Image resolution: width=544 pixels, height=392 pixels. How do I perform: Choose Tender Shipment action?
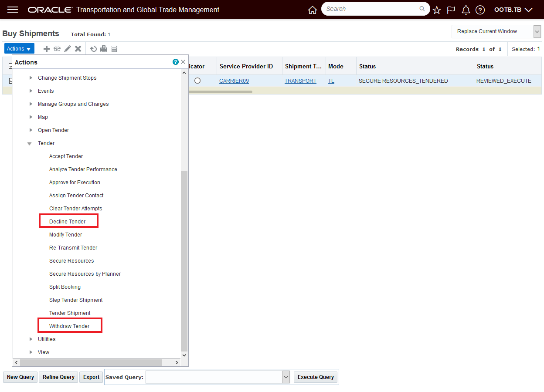pos(70,313)
